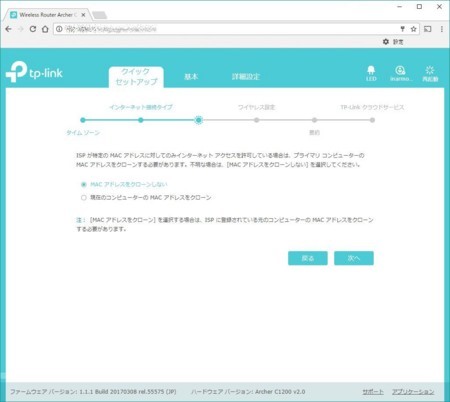The image size is (450, 402).
Task: Close the Wireless Router Archer tab
Action: pos(83,15)
